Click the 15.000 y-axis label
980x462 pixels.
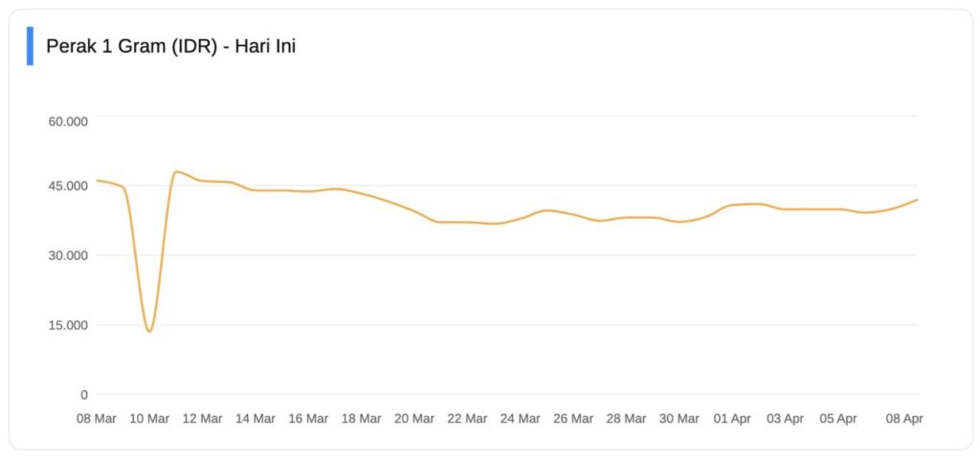(x=68, y=325)
